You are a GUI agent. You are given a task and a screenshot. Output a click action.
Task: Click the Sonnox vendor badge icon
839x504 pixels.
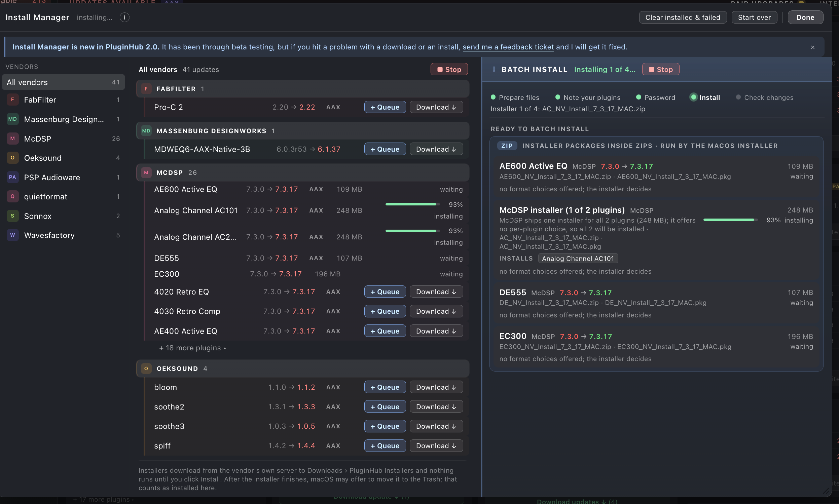click(x=12, y=216)
